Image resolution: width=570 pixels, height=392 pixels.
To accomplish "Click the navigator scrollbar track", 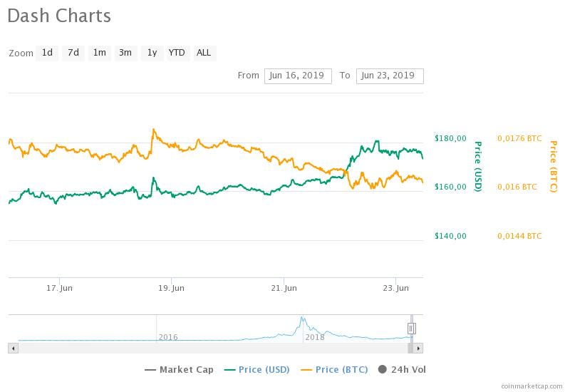I will 212,349.
